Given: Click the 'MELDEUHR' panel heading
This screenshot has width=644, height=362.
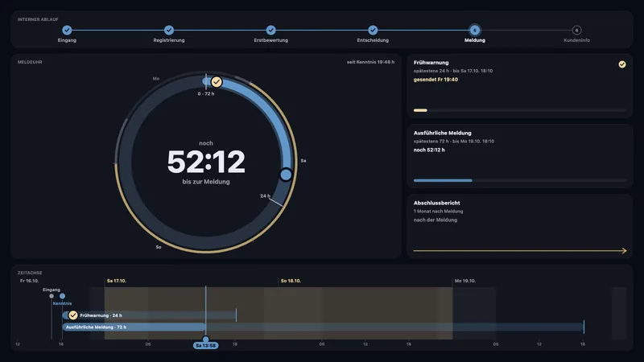Looking at the screenshot, I should coord(30,62).
